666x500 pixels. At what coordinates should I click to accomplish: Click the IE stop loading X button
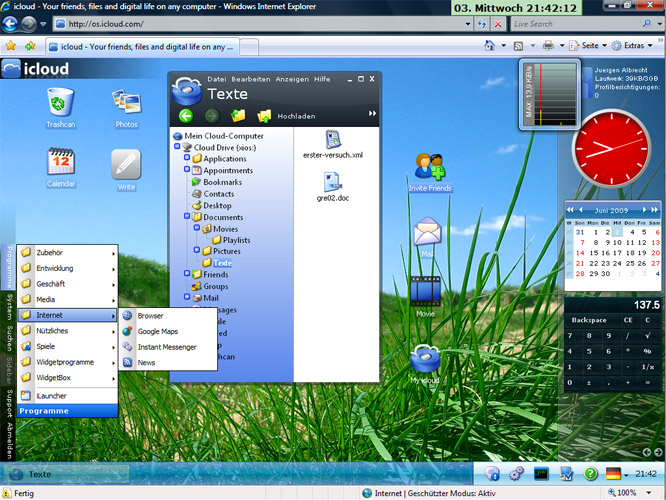[x=498, y=24]
